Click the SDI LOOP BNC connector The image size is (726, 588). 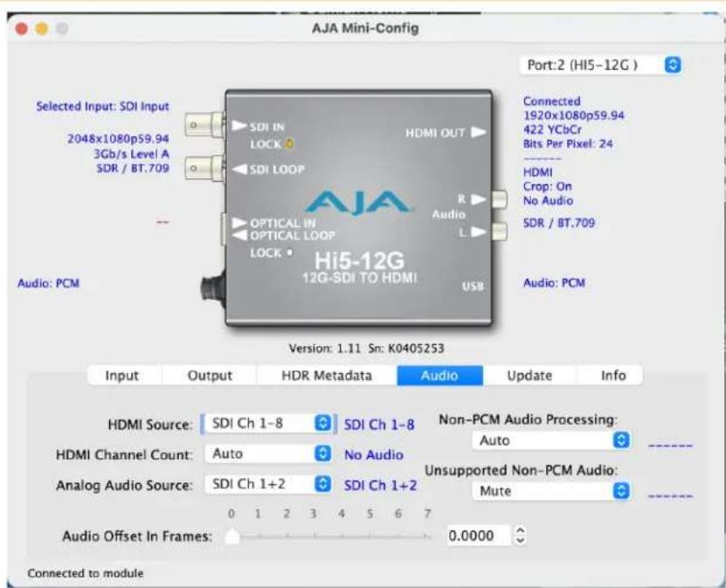pos(204,168)
